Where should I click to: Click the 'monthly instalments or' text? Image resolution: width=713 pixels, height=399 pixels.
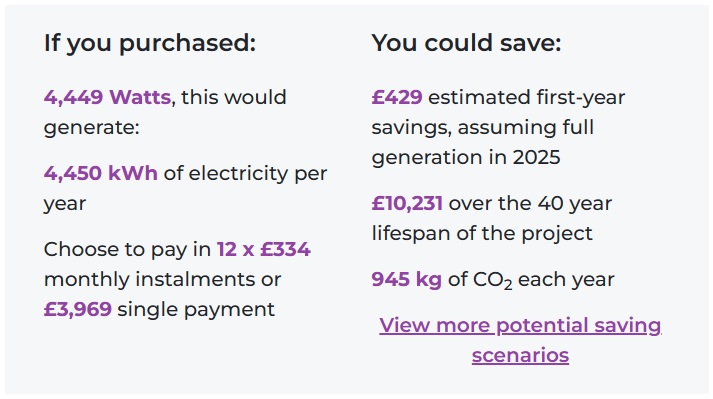click(x=162, y=279)
